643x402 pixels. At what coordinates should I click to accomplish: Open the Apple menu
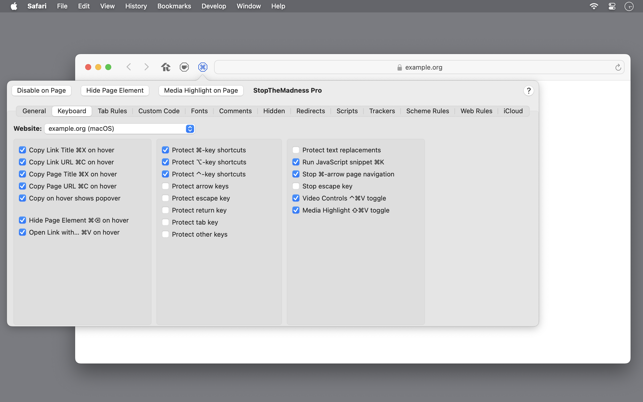14,6
